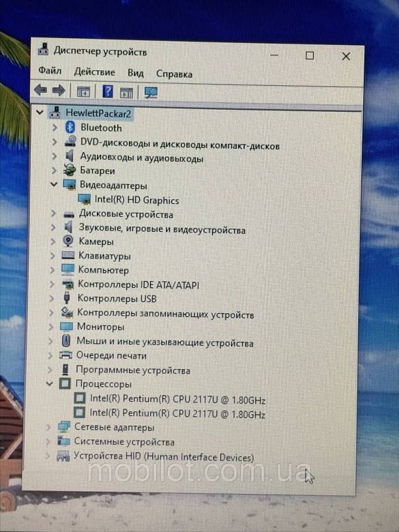399x532 pixels.
Task: Select the Мониторы label
Action: click(x=100, y=327)
